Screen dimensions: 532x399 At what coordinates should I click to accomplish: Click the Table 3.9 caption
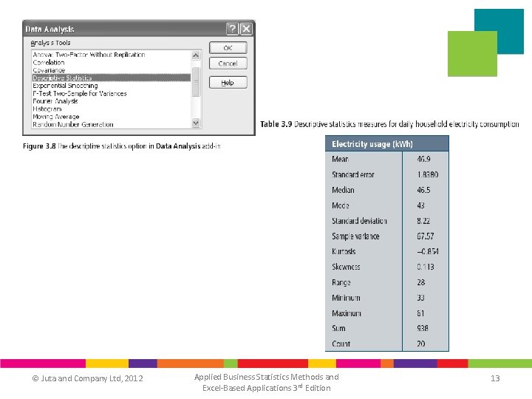click(389, 124)
